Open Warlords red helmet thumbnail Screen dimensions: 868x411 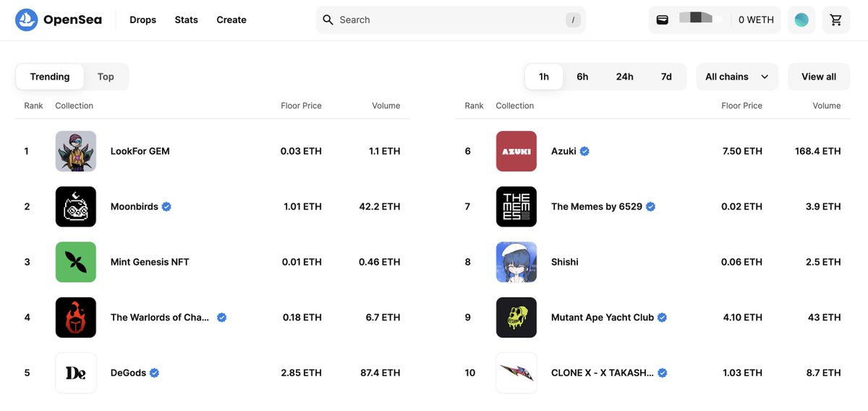coord(76,318)
